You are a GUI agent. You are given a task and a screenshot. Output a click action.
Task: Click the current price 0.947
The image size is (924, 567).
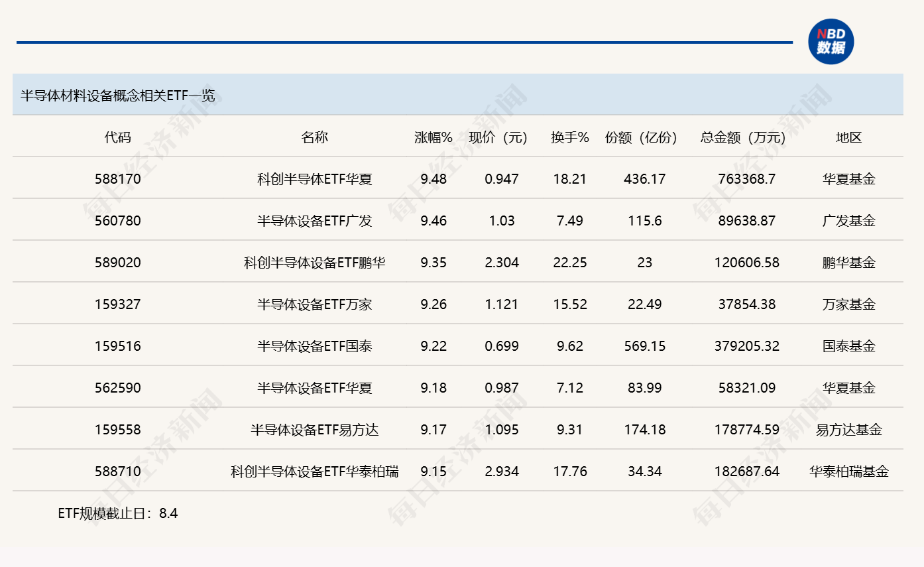(502, 179)
